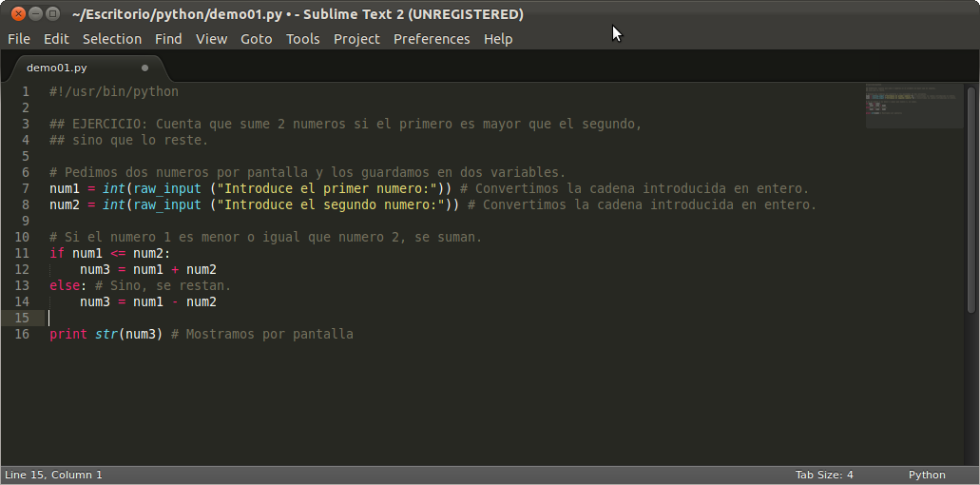Image resolution: width=980 pixels, height=485 pixels.
Task: Click the 'if' keyword on line 11
Action: (x=57, y=253)
